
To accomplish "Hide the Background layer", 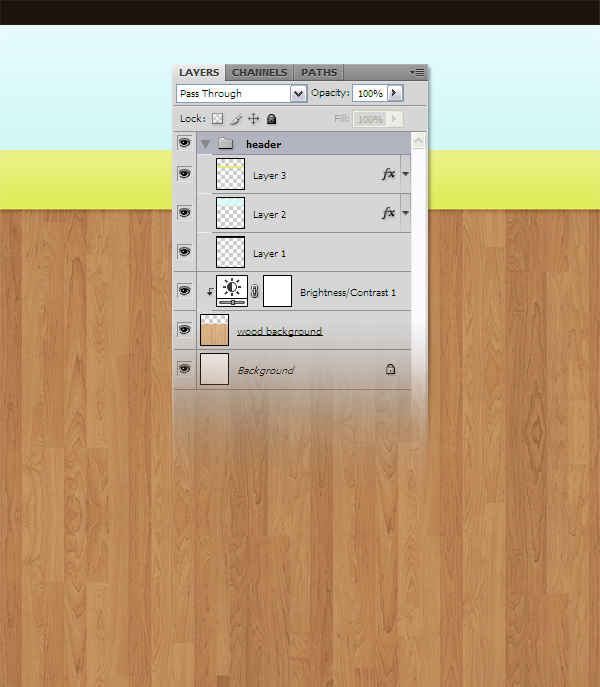I will 185,369.
